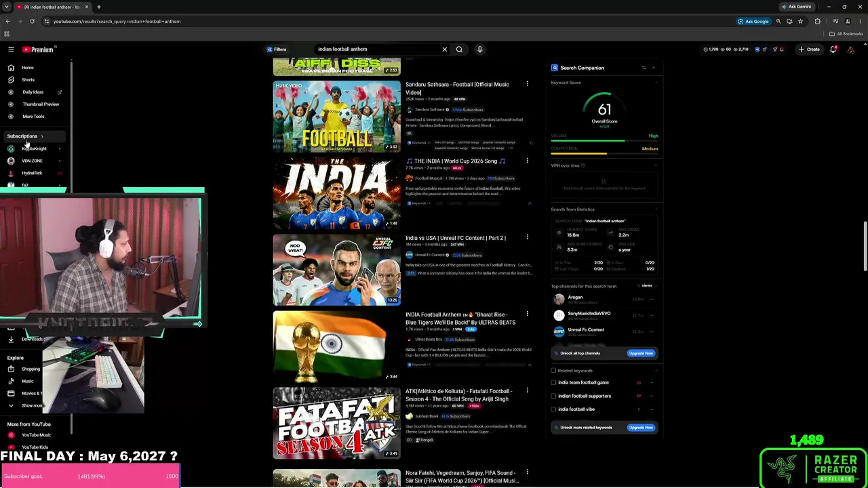Open Sandaru Sathsara Football video title
The width and height of the screenshot is (868, 488).
[457, 88]
